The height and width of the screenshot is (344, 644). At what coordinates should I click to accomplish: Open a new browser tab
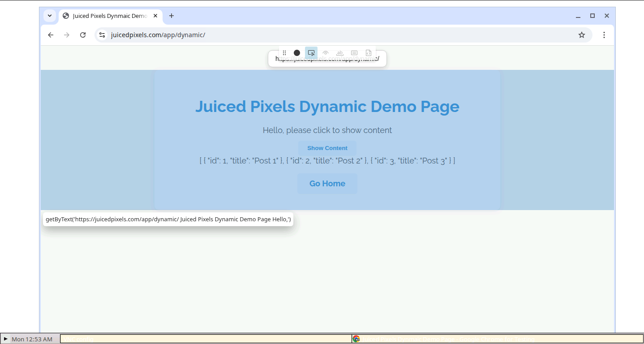coord(172,16)
